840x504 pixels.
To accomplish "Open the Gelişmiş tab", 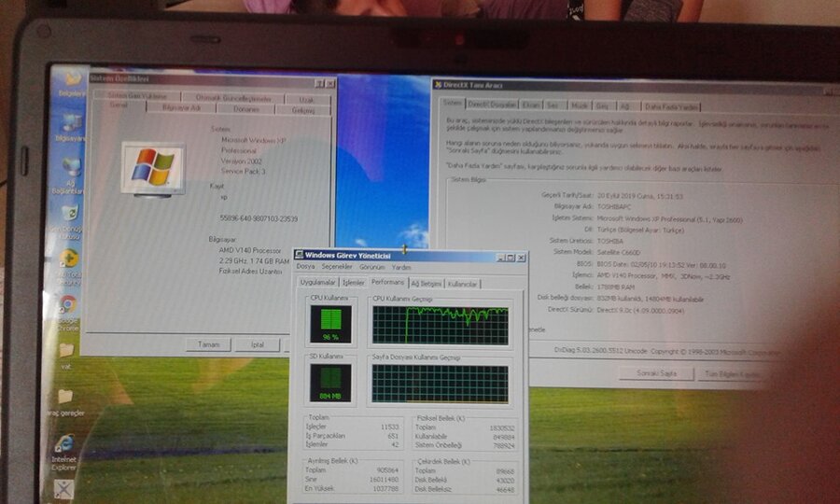I will coord(303,110).
